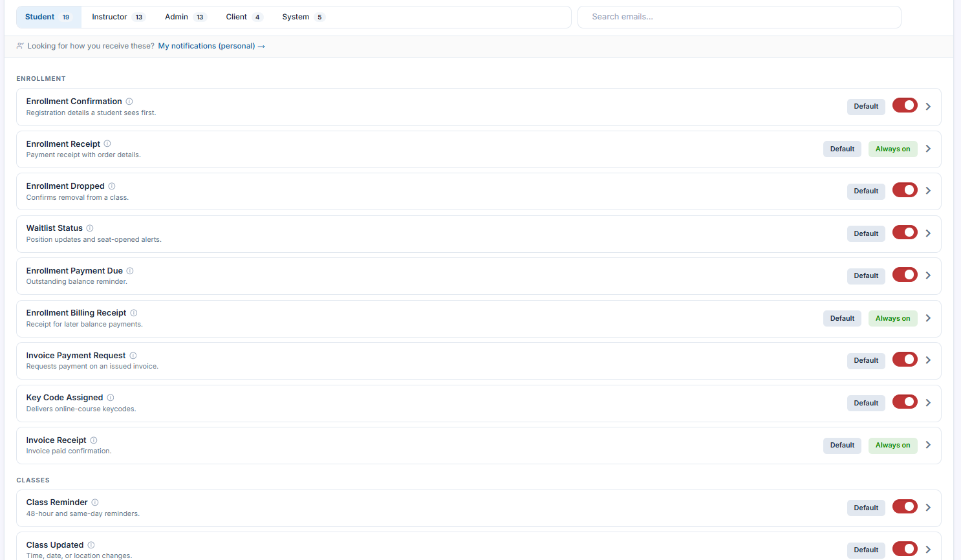Click info icon beside Class Updated
Screen dimensions: 961x560
point(91,545)
